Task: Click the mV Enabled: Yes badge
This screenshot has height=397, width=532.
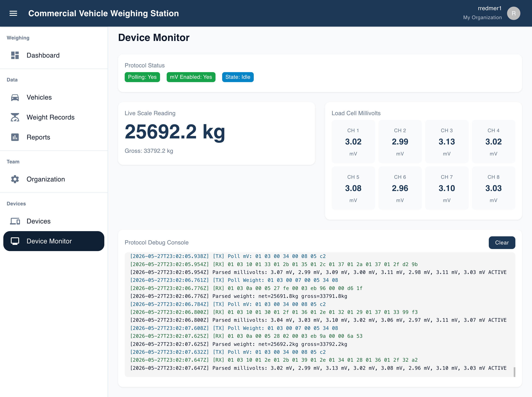Action: point(191,77)
